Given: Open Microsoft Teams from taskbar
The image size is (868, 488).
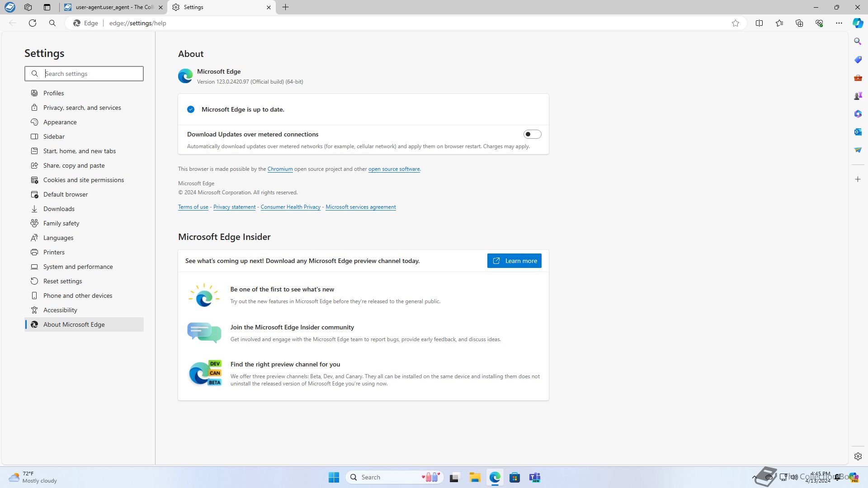Looking at the screenshot, I should [x=535, y=477].
